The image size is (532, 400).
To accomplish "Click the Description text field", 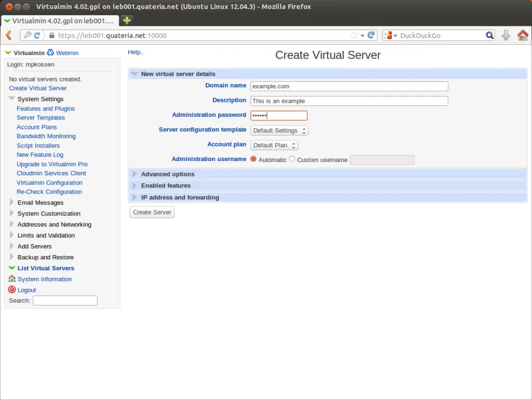I will [x=349, y=101].
